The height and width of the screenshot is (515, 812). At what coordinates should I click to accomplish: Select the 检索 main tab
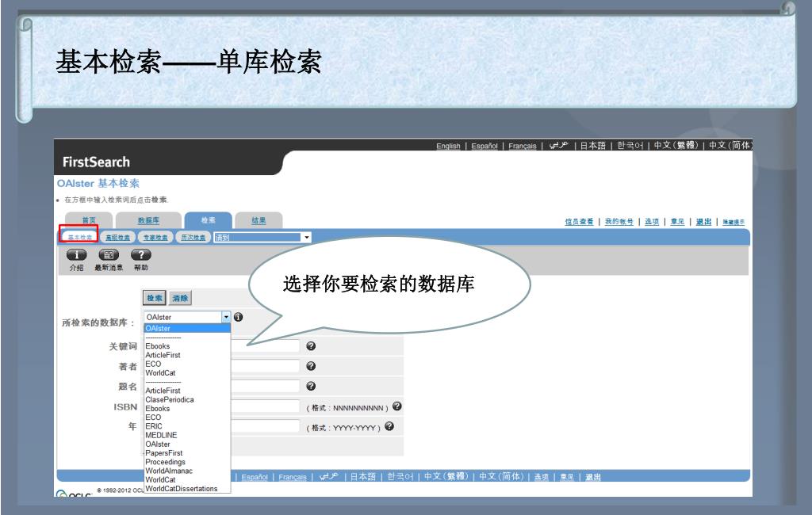pos(209,220)
